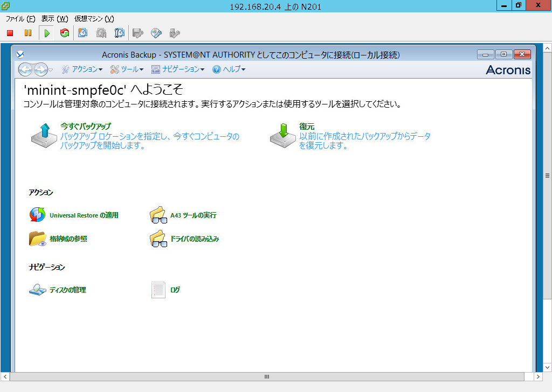This screenshot has width=552, height=392.
Task: Minimize the Acronis Backup window
Action: tap(486, 54)
